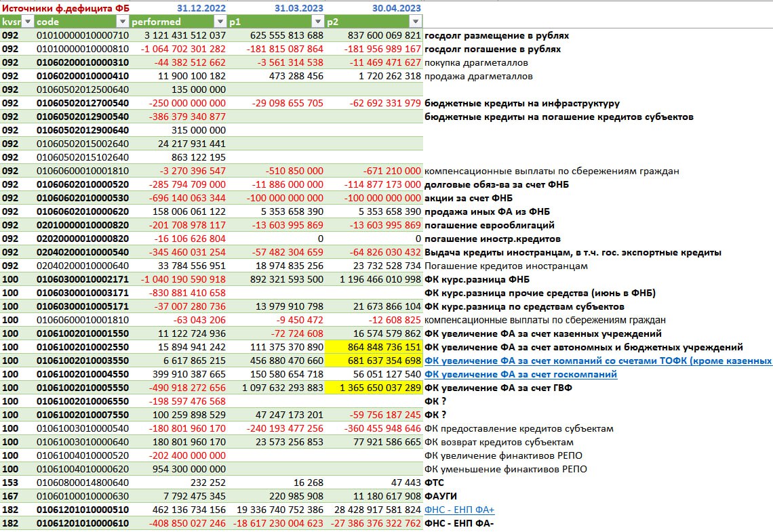The height and width of the screenshot is (532, 773).
Task: Follow the 'ФНС - ЕНП ФА+' hyperlink
Action: coord(460,510)
